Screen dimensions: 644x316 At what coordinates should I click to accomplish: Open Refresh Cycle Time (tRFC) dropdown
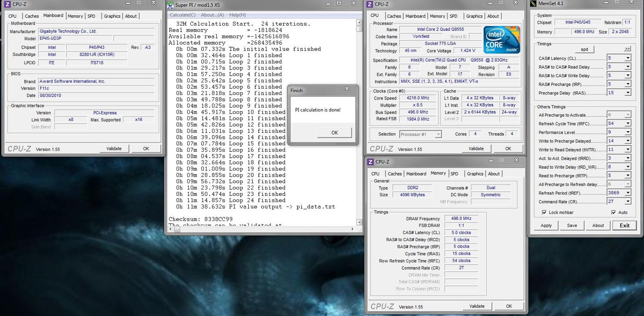627,124
